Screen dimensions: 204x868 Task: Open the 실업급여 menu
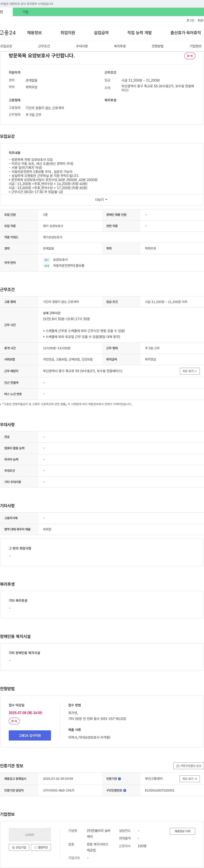tap(101, 33)
